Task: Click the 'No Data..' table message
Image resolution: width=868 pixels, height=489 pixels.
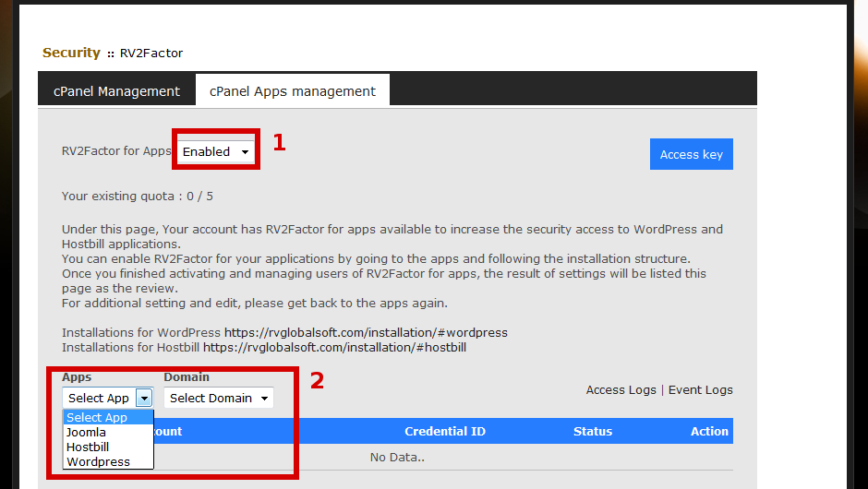Action: (x=397, y=458)
